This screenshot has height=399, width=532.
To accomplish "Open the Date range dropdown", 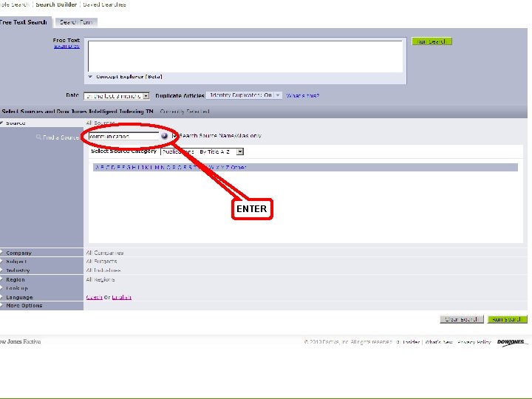I will point(117,96).
